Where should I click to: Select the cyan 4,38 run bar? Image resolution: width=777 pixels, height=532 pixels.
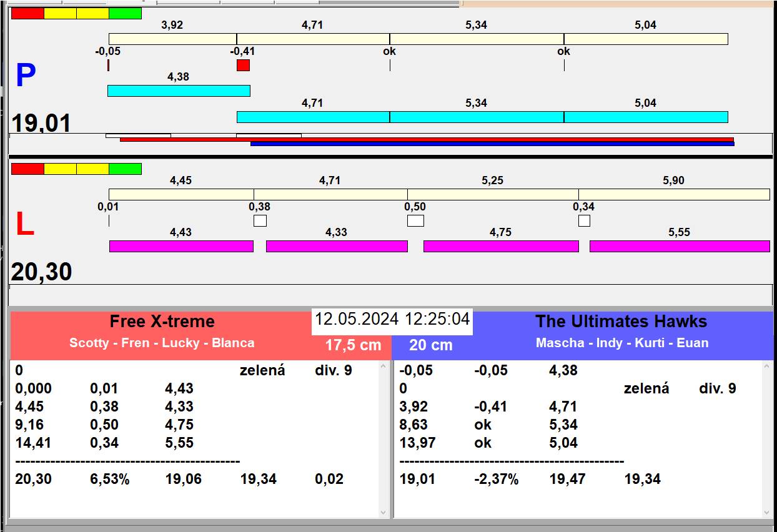click(179, 91)
